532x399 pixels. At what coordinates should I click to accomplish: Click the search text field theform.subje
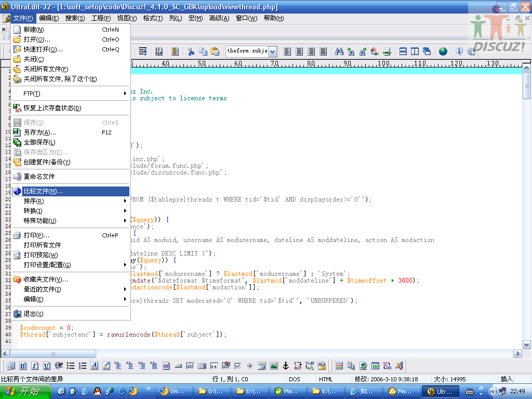(247, 51)
